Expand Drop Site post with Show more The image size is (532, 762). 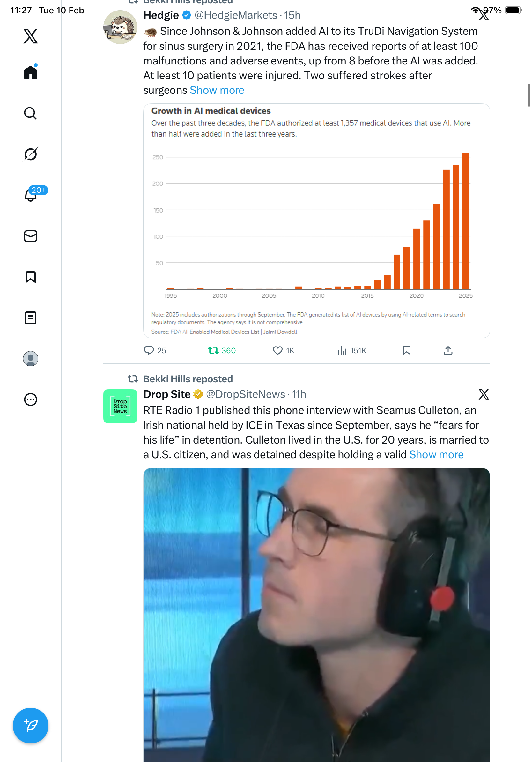436,454
